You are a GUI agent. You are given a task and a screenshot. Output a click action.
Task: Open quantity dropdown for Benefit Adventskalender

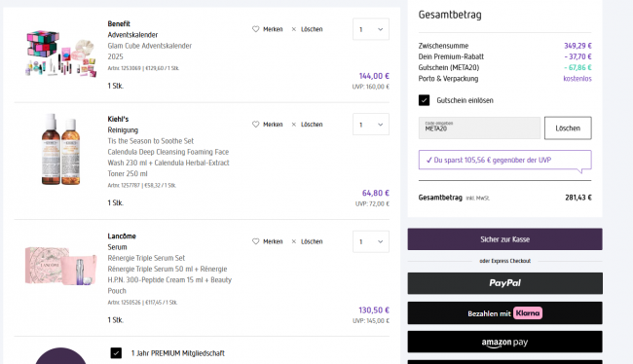[371, 29]
